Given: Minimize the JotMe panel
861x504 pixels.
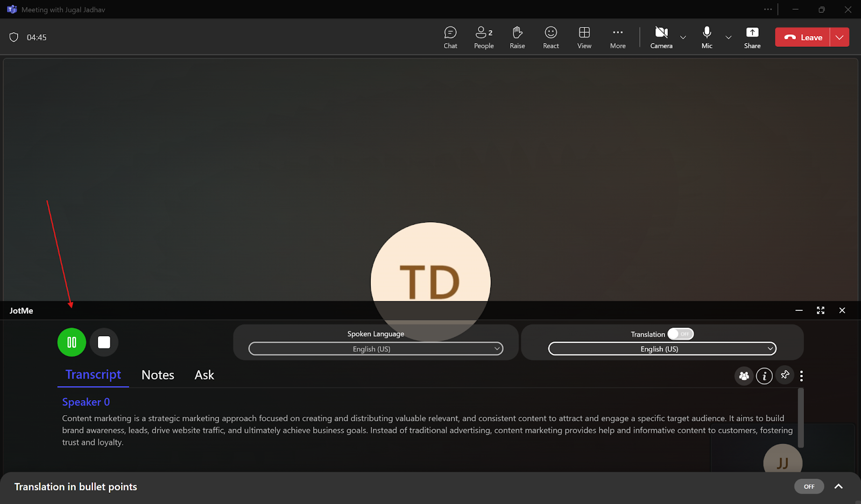Looking at the screenshot, I should pos(799,310).
